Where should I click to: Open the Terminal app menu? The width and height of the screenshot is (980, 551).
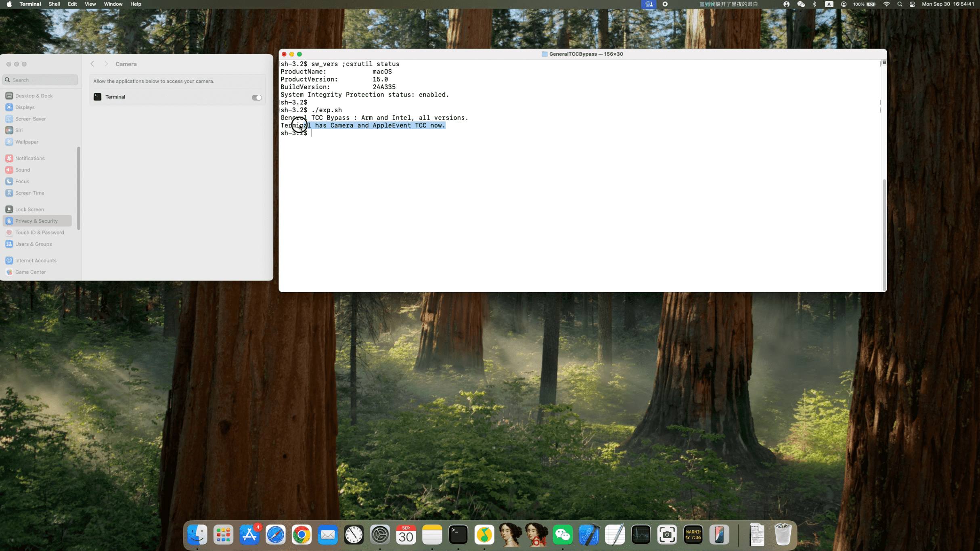tap(30, 4)
